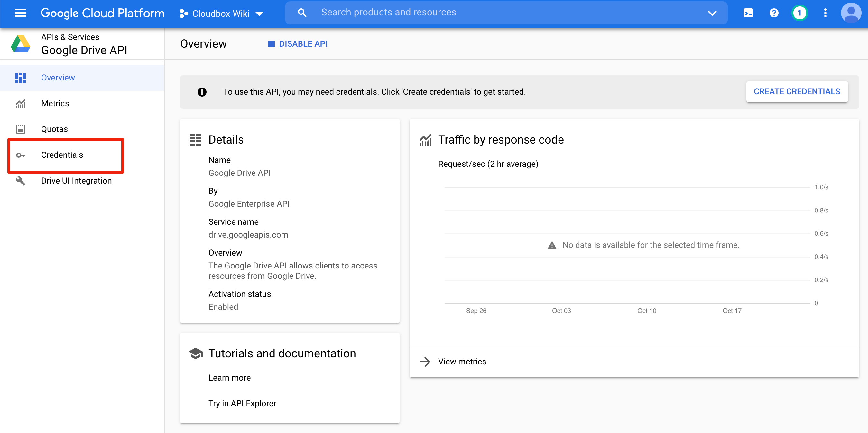Click the Google Enterprise API text

(x=249, y=204)
